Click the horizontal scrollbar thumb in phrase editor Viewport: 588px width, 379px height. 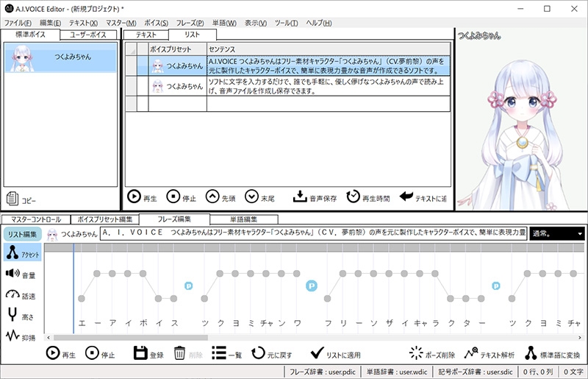click(x=131, y=337)
